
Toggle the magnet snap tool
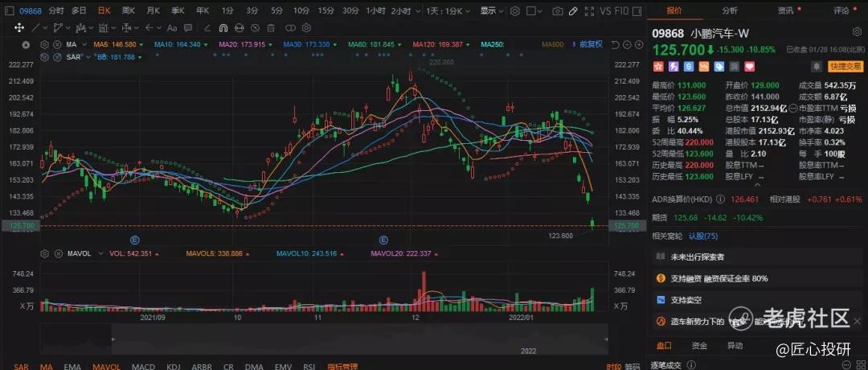[223, 27]
